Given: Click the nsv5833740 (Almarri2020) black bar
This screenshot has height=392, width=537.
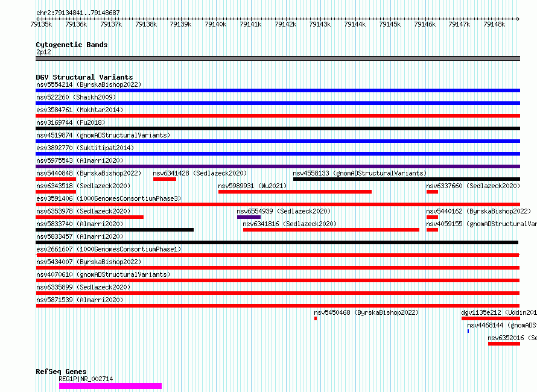Looking at the screenshot, I should pyautogui.click(x=115, y=230).
